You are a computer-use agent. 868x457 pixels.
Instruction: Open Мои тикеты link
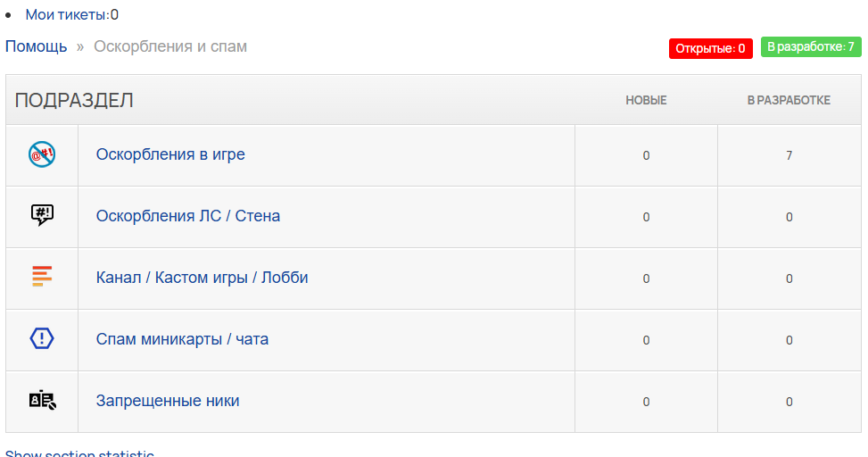72,15
